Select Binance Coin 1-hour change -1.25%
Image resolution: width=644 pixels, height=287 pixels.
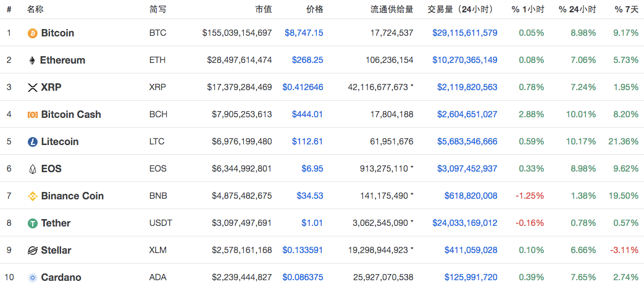click(x=530, y=196)
